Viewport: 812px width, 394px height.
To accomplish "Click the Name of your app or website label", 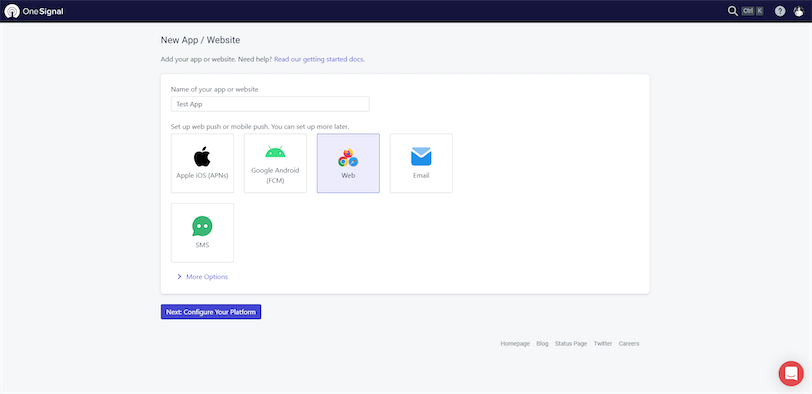I will (x=214, y=89).
